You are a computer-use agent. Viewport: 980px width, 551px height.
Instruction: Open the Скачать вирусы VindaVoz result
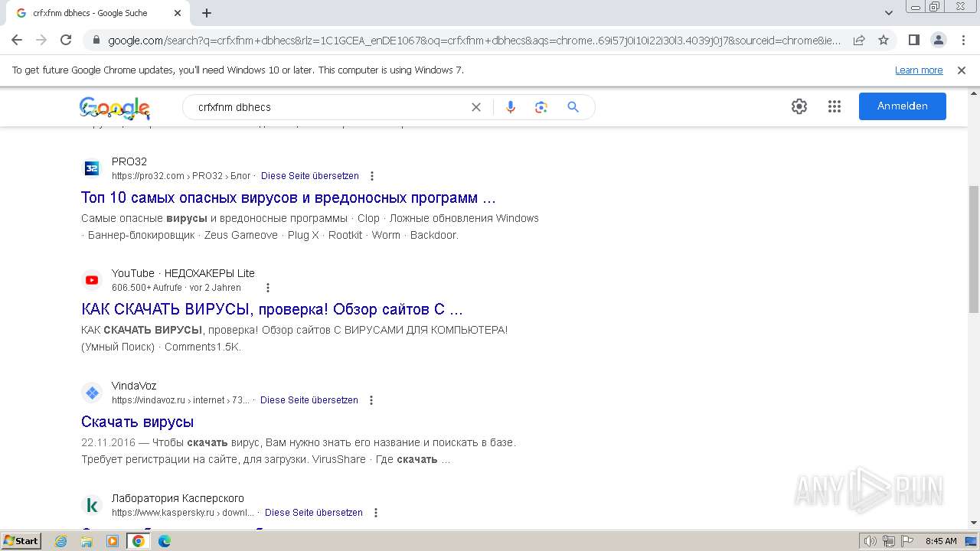(137, 422)
